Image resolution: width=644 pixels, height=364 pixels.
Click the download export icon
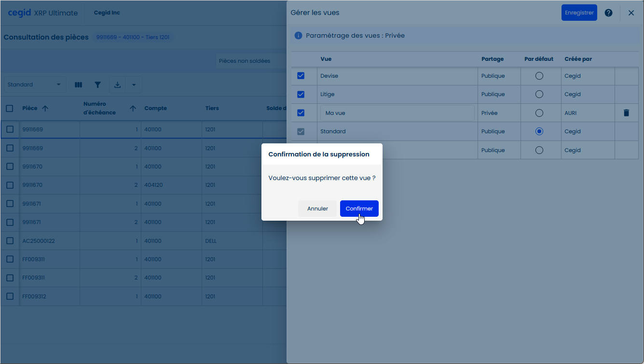[117, 85]
